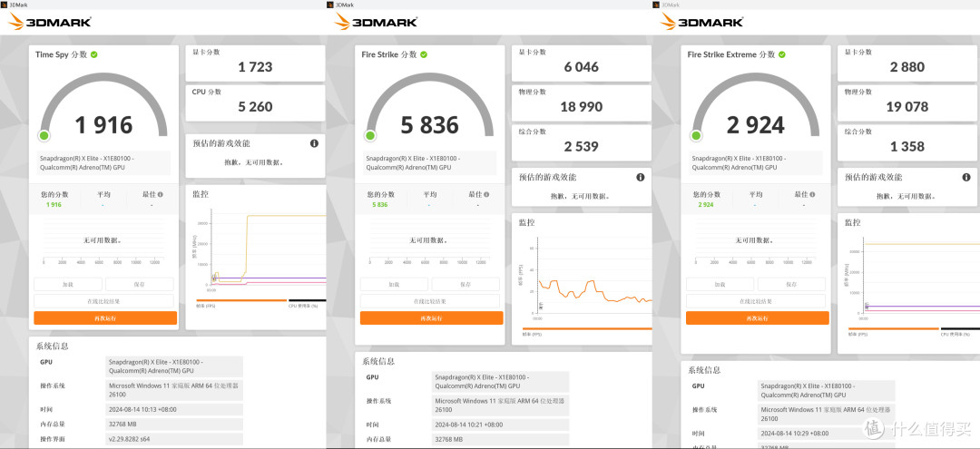The height and width of the screenshot is (449, 980).
Task: Toggle the CPU 使用率 legend in the Fire Strike Extreme monitoring chart
Action: click(960, 332)
